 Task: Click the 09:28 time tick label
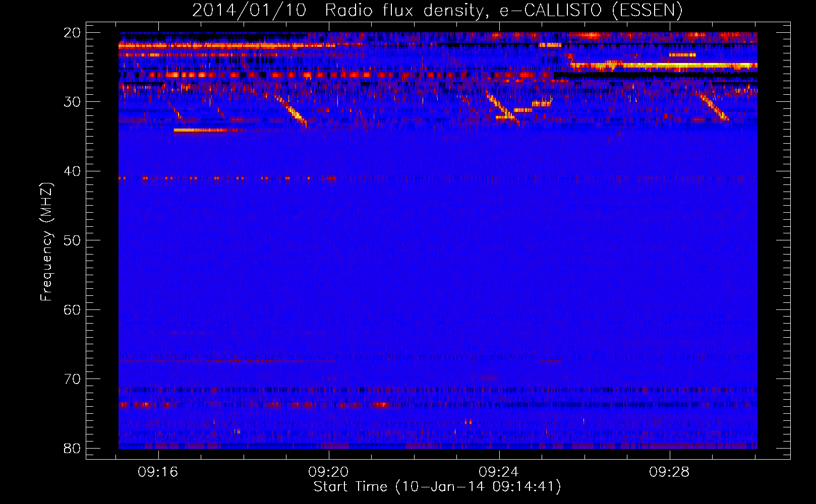pyautogui.click(x=670, y=472)
